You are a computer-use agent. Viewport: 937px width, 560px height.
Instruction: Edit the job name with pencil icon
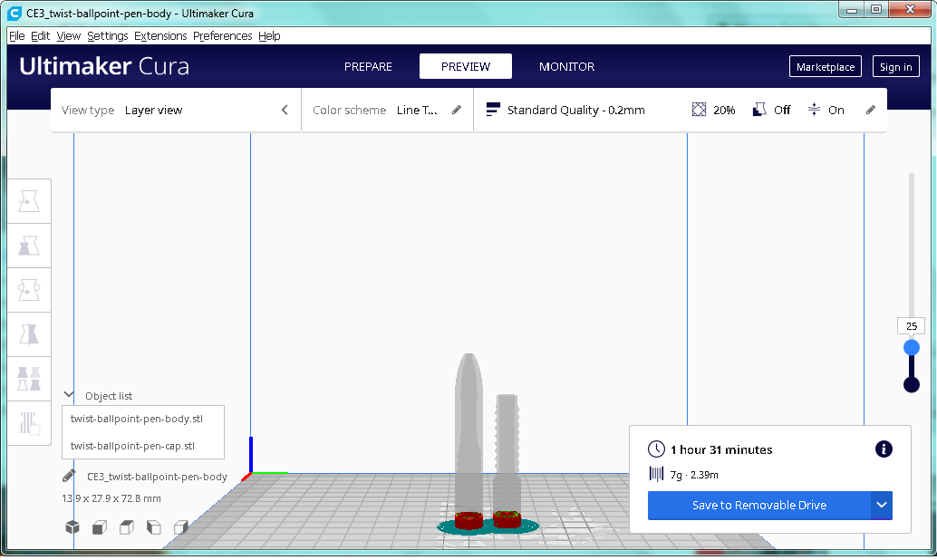[x=69, y=476]
